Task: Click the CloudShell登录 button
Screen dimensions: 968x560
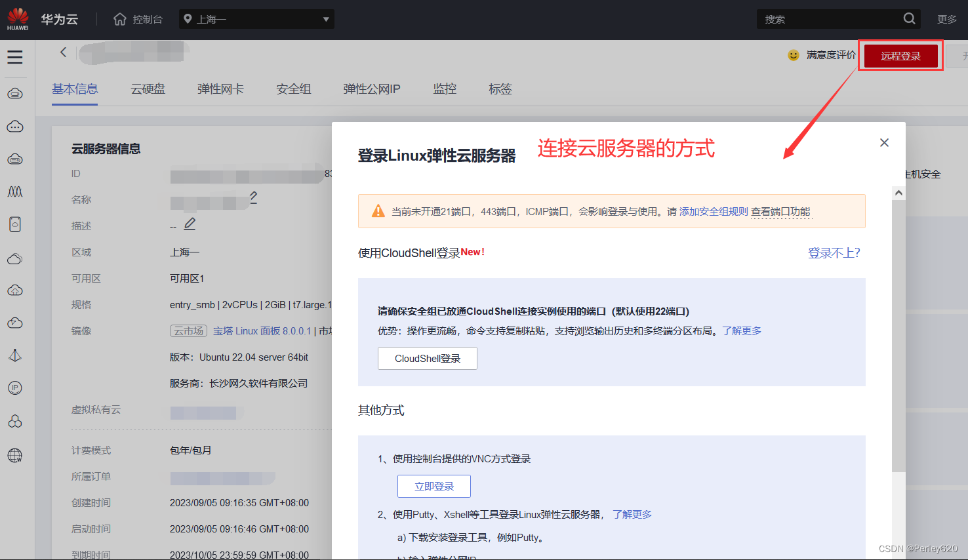Action: [x=428, y=359]
